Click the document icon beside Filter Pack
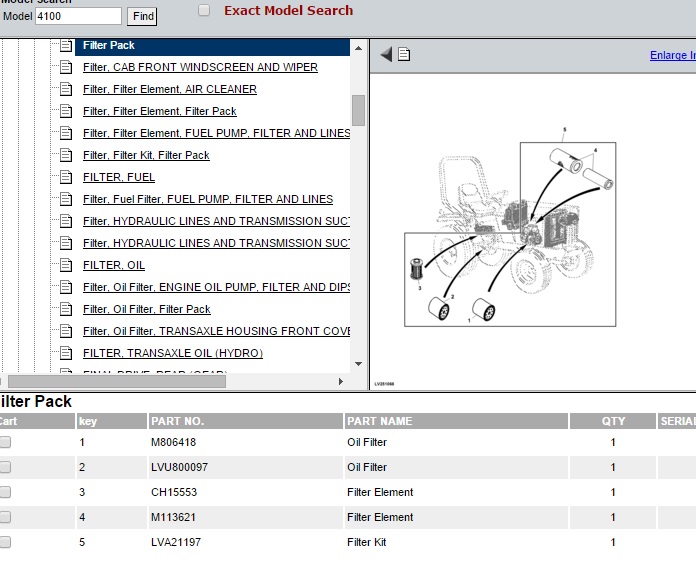696x561 pixels. coord(66,45)
